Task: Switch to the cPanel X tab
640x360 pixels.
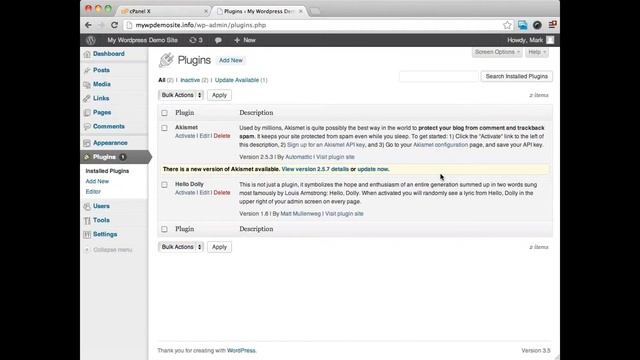Action: 163,11
